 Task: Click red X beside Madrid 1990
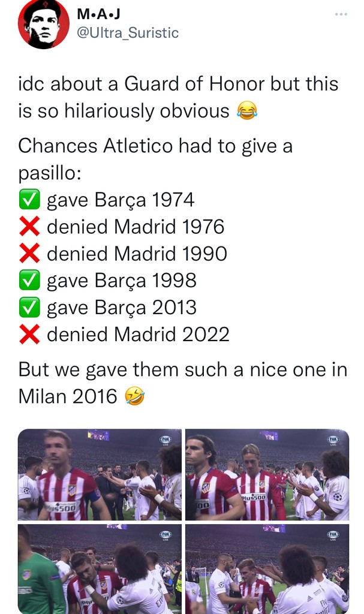coord(29,254)
